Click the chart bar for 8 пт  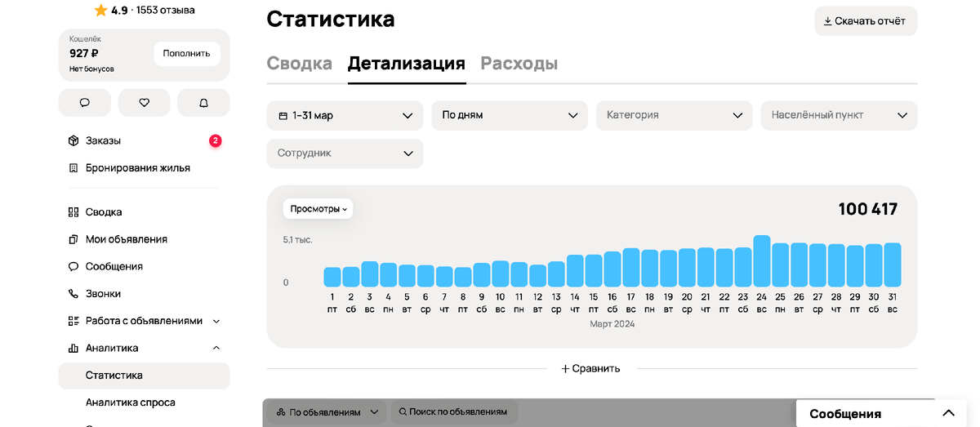(x=463, y=277)
